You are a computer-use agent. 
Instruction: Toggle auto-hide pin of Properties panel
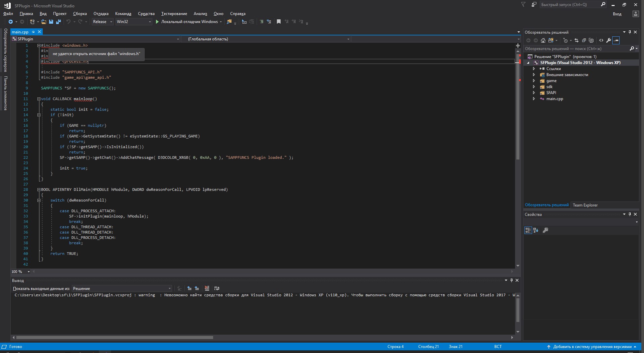[630, 215]
